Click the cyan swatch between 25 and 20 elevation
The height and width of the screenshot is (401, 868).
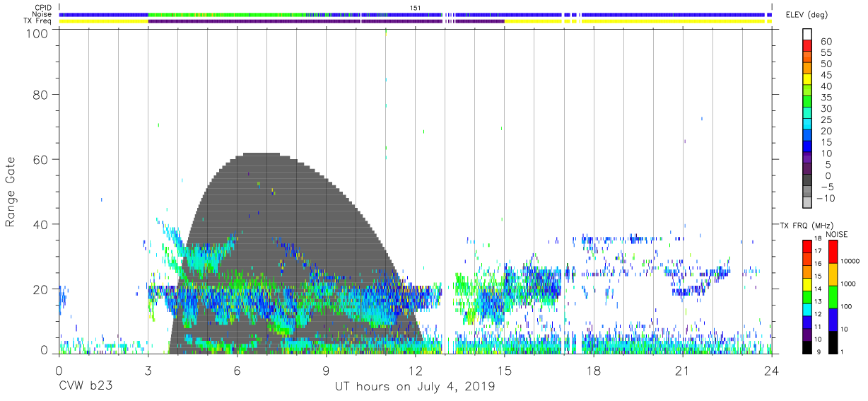(807, 125)
